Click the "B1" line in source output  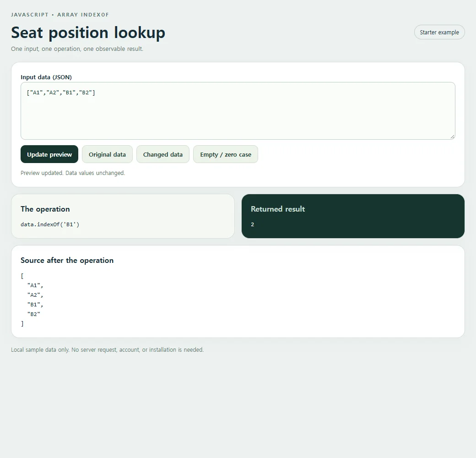(x=35, y=305)
